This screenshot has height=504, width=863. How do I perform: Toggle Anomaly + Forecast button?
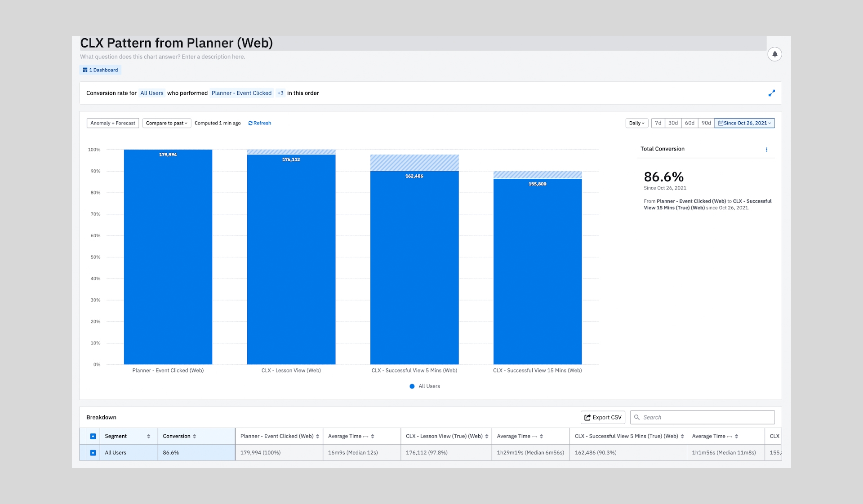113,123
